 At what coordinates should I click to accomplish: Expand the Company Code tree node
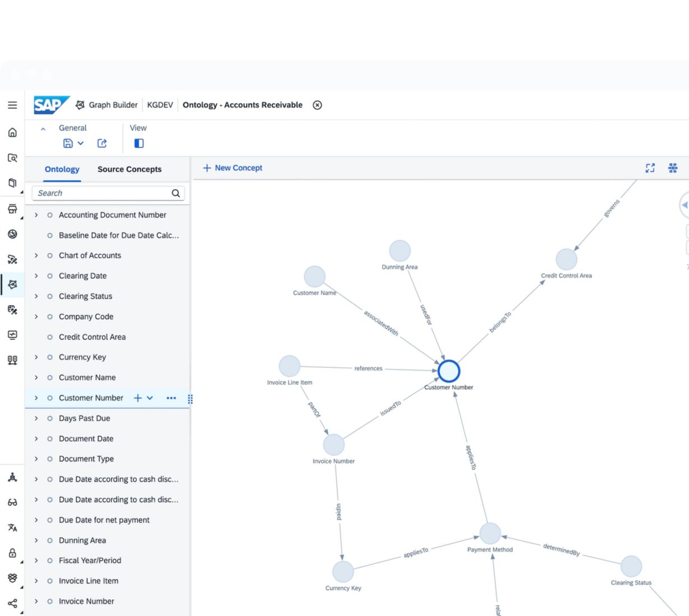point(36,317)
